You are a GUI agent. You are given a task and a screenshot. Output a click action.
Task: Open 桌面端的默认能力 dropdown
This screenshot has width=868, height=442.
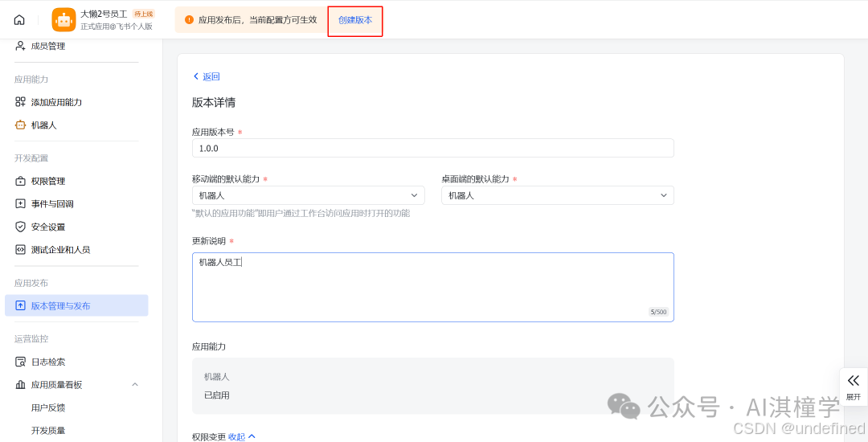click(558, 195)
